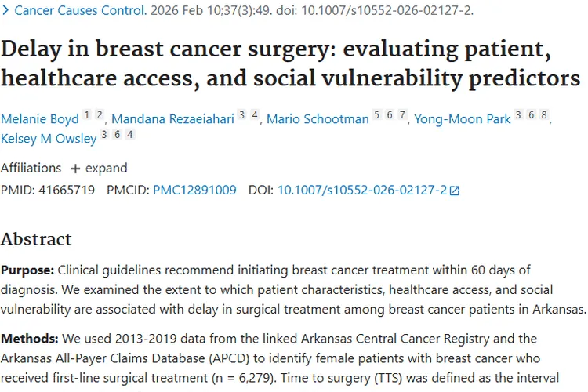588x392 pixels.
Task: Open author Yong-Moon Park's link
Action: (462, 119)
